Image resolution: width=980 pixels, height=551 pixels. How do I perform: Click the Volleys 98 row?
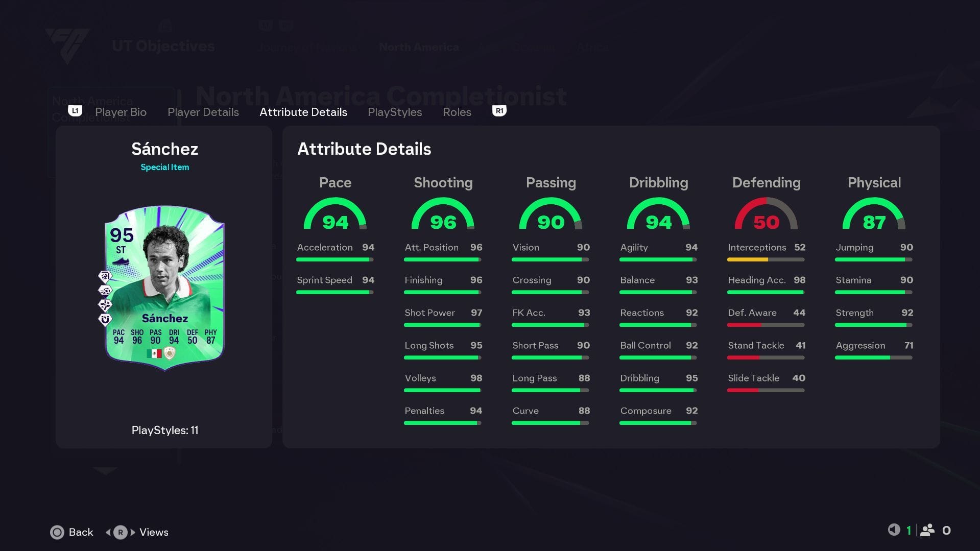tap(443, 382)
